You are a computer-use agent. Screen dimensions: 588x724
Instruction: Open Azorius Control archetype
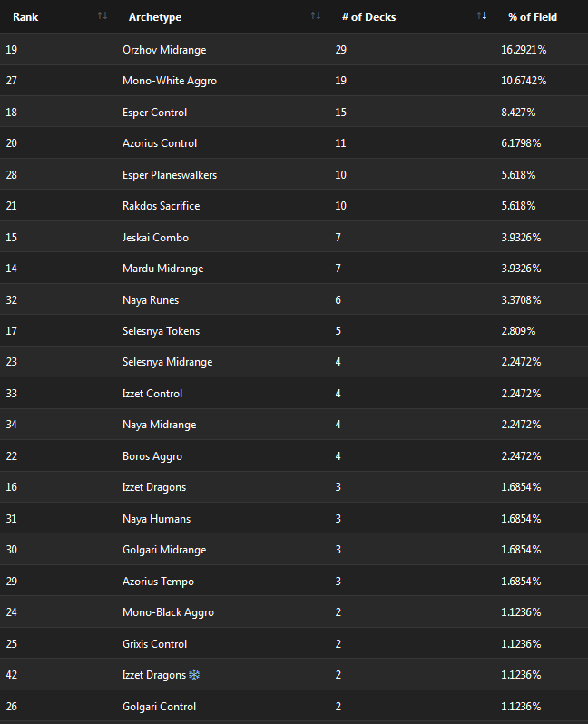click(x=160, y=143)
